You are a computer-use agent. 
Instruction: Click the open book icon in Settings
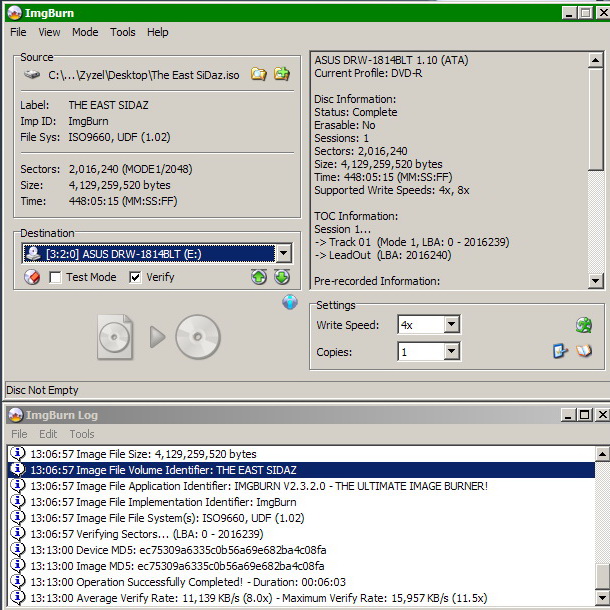(584, 351)
